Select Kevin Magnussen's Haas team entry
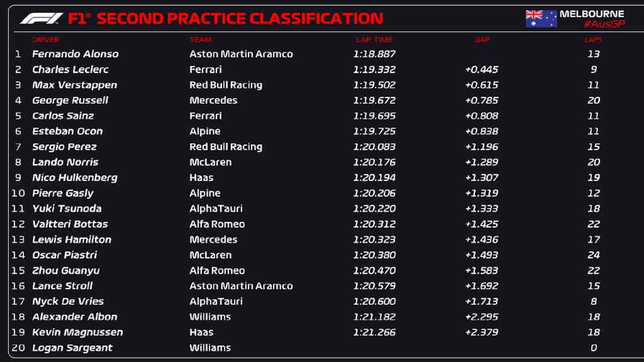This screenshot has height=362, width=644. coord(201,332)
